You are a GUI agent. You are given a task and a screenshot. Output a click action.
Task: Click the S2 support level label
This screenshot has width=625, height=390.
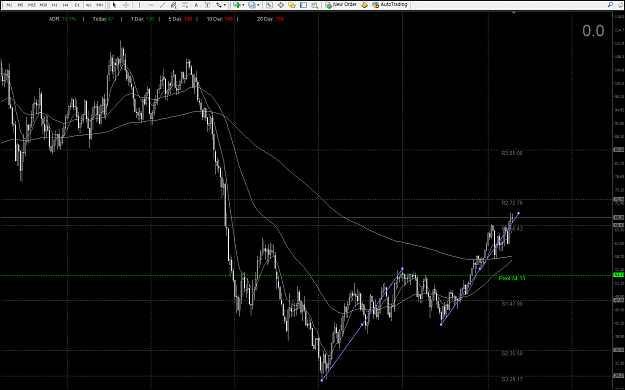512,353
